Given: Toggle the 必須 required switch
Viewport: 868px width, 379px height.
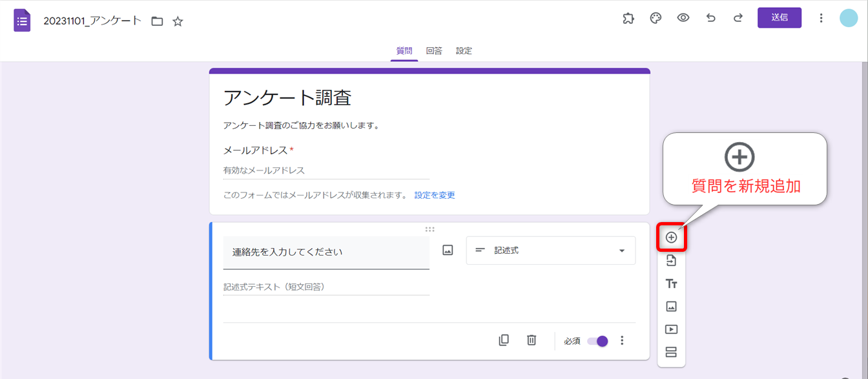Looking at the screenshot, I should [x=597, y=341].
